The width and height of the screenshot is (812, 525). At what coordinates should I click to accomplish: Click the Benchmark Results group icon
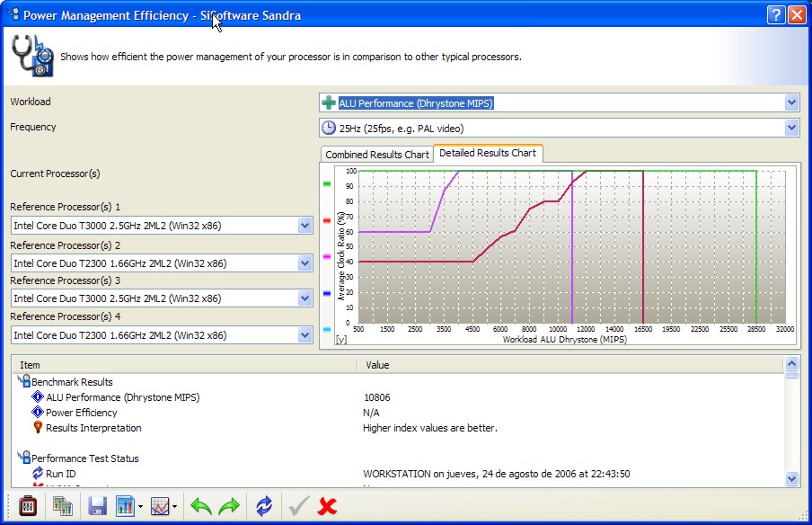pyautogui.click(x=23, y=381)
